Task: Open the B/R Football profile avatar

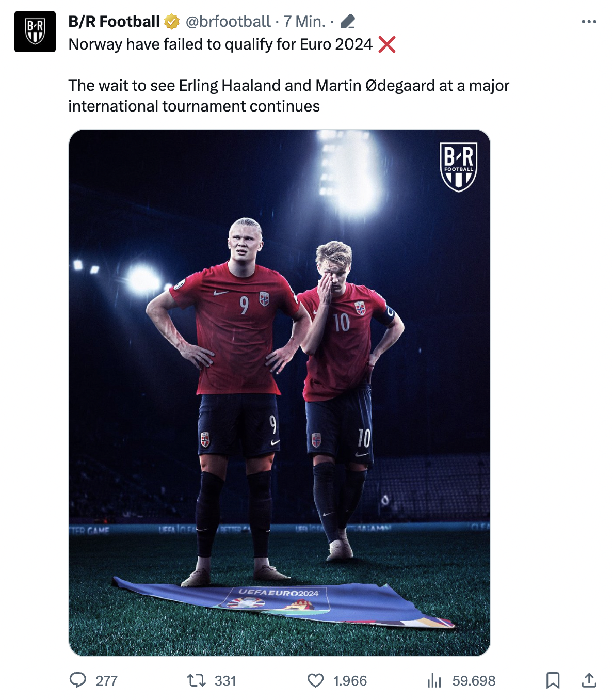Action: (x=35, y=31)
